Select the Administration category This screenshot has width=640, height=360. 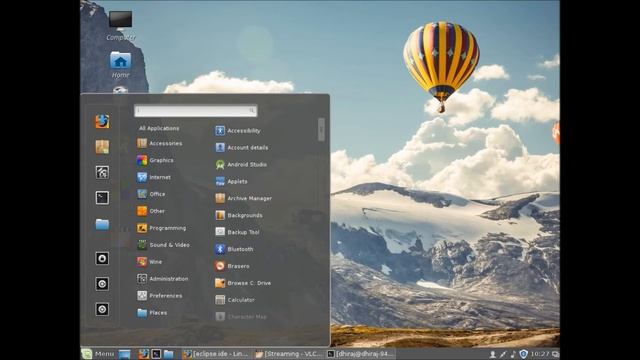pyautogui.click(x=163, y=279)
